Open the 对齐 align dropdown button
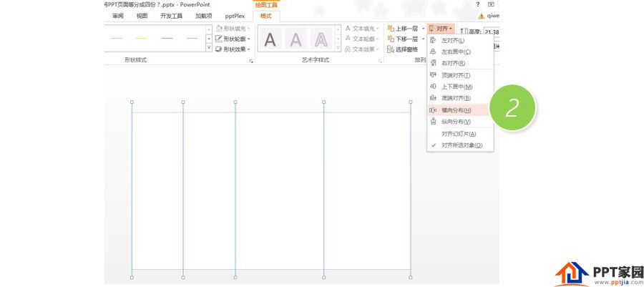644x287 pixels. point(441,29)
